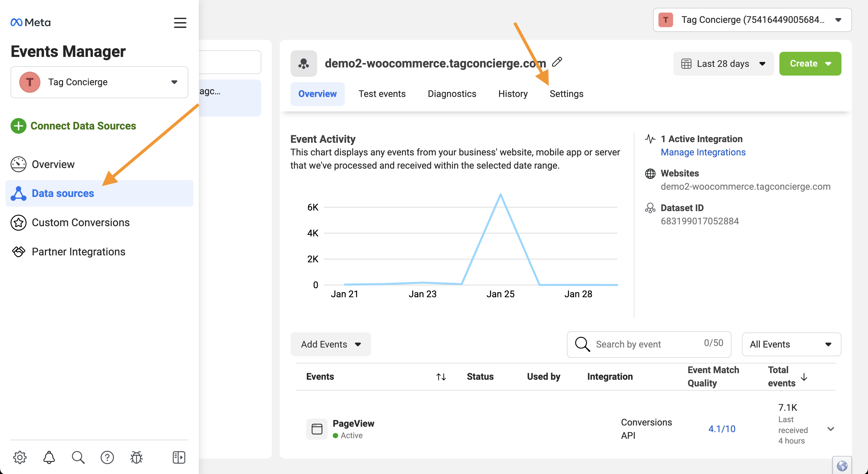Image resolution: width=868 pixels, height=474 pixels.
Task: Switch to the Test events tab
Action: point(382,94)
